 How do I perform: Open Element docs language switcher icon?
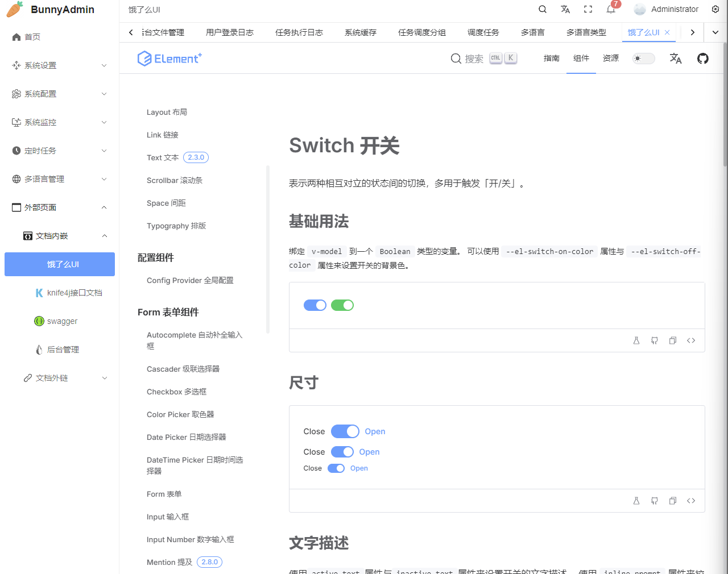point(676,58)
